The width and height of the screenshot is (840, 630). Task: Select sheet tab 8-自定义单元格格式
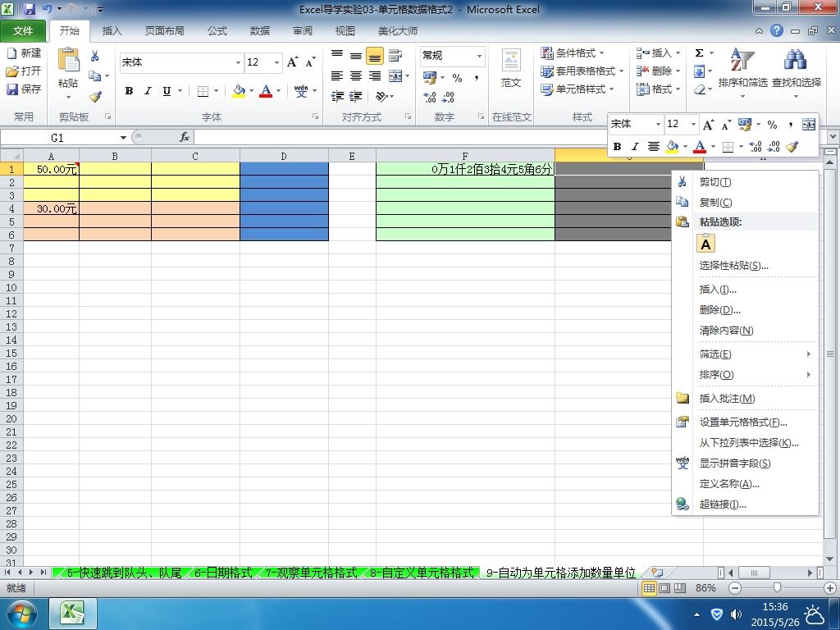pyautogui.click(x=422, y=573)
